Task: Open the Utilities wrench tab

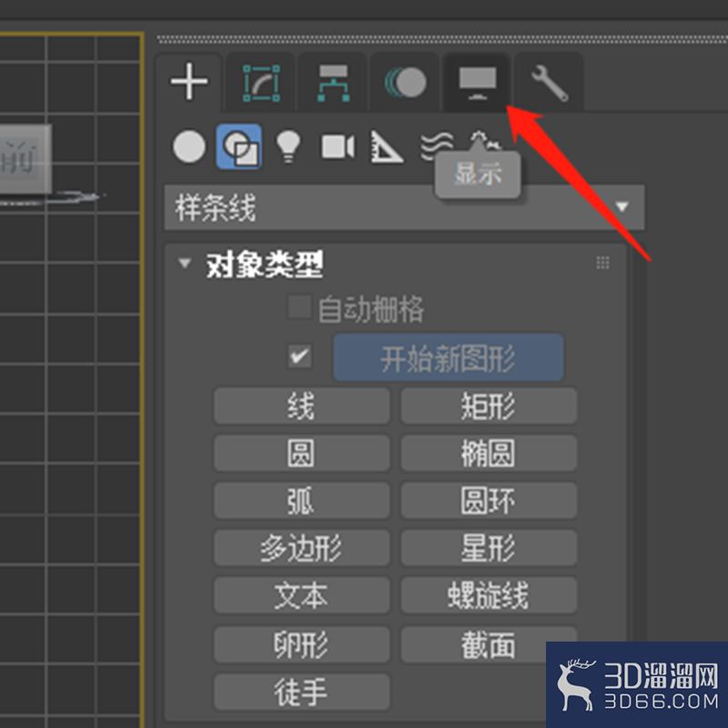Action: pyautogui.click(x=550, y=83)
